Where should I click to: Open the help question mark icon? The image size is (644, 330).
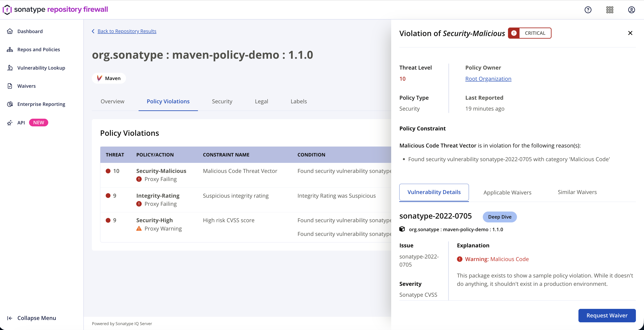tap(588, 10)
